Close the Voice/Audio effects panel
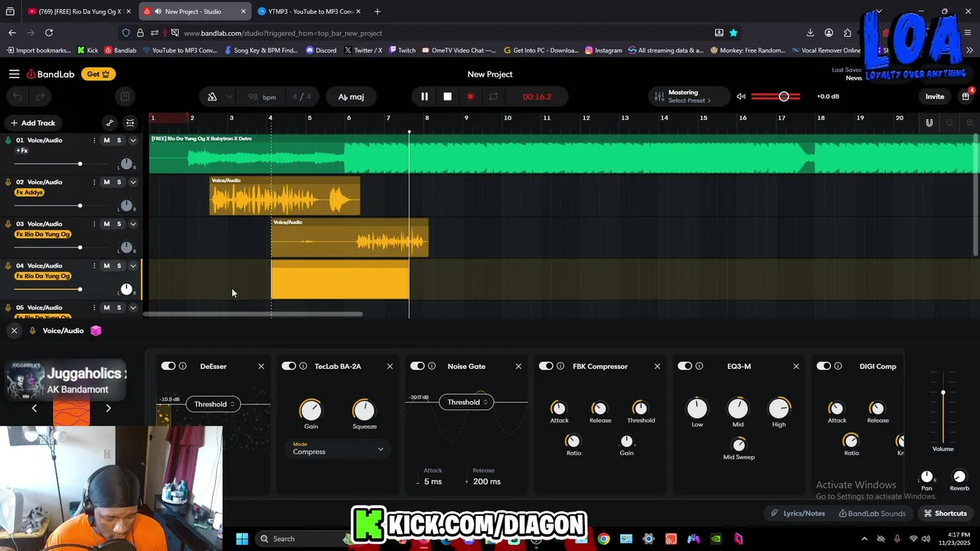 click(x=14, y=331)
